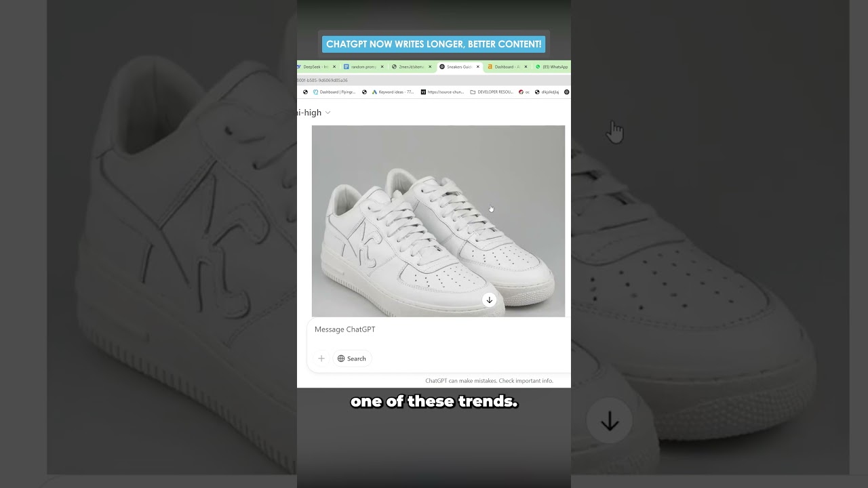Open the Dashboard Amazon tab
This screenshot has height=488, width=868.
pyautogui.click(x=504, y=67)
